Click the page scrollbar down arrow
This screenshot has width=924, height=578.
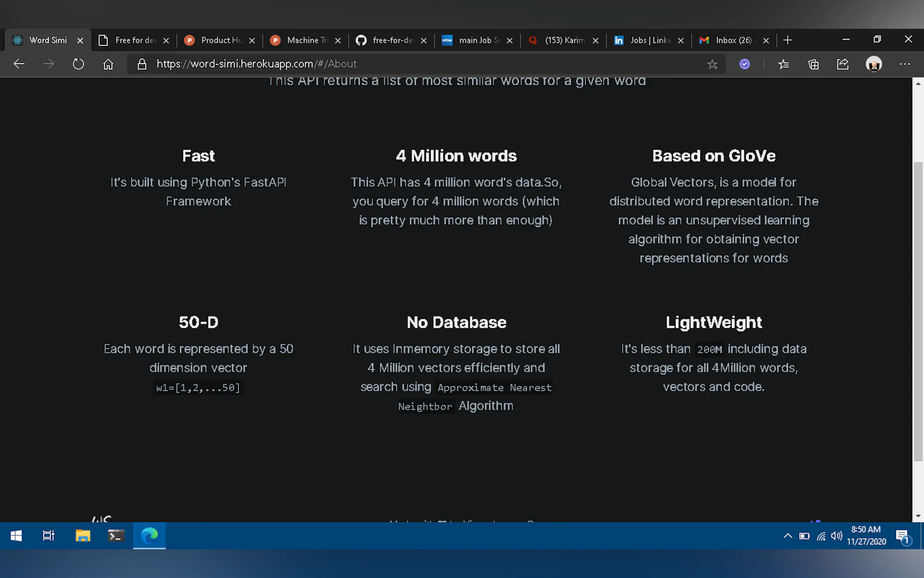pyautogui.click(x=918, y=516)
